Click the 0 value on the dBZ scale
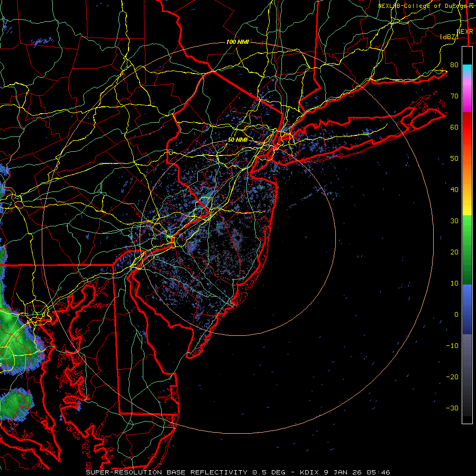The width and height of the screenshot is (476, 476). click(456, 315)
